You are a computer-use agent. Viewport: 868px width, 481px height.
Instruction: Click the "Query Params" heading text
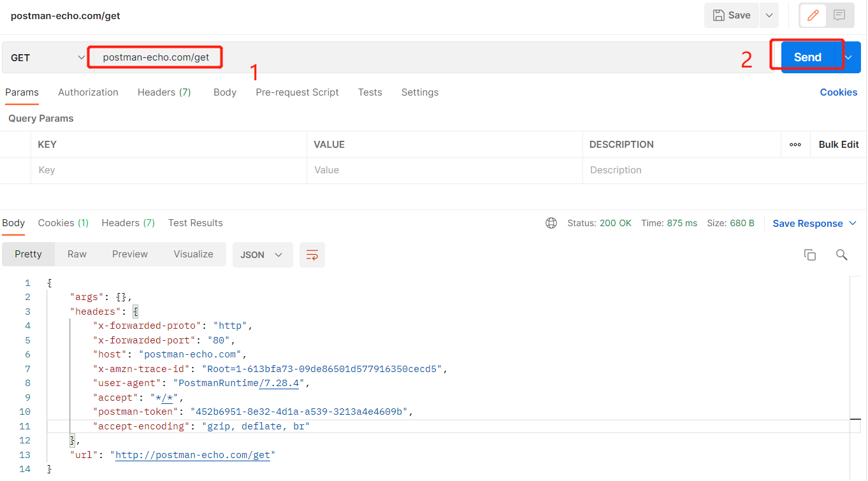click(41, 118)
